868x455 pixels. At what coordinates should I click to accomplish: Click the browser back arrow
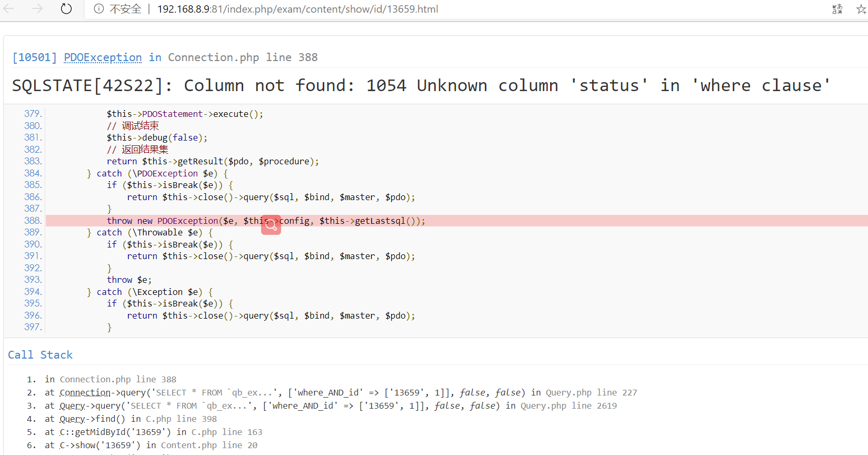tap(9, 9)
